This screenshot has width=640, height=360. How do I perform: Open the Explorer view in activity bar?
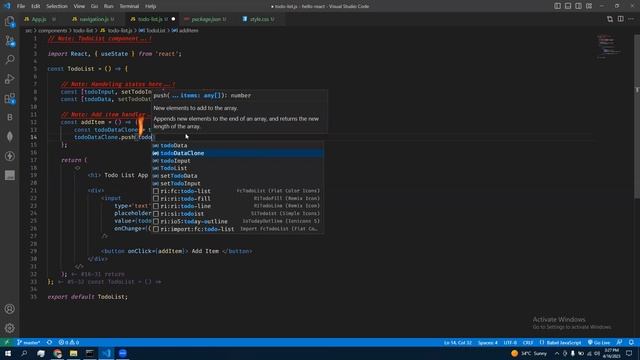click(9, 21)
